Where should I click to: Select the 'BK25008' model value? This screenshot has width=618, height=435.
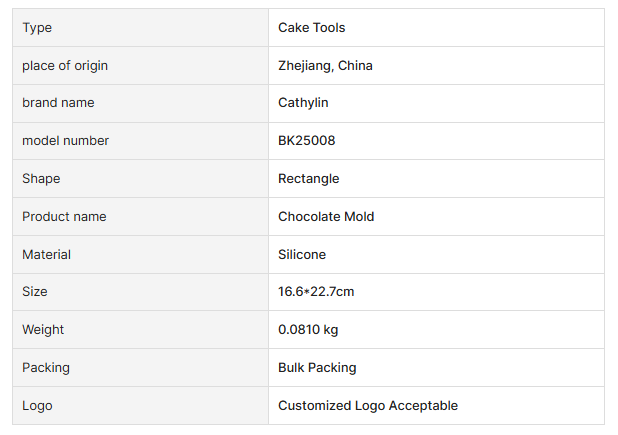click(306, 141)
